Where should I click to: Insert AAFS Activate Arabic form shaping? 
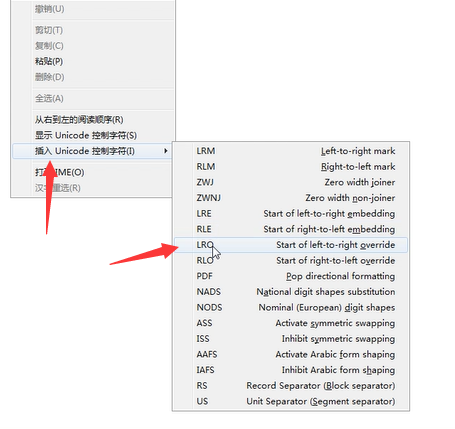pyautogui.click(x=291, y=355)
